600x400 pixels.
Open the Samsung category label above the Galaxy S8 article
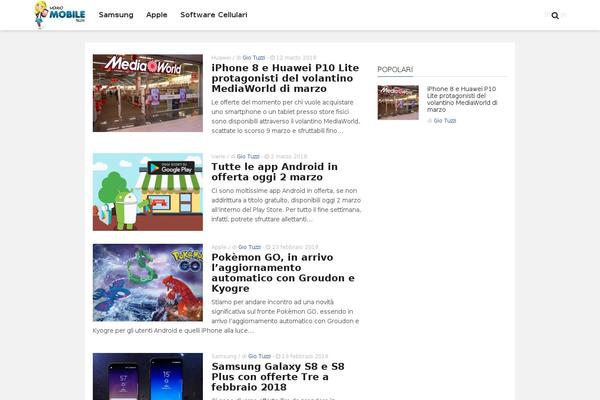point(224,356)
